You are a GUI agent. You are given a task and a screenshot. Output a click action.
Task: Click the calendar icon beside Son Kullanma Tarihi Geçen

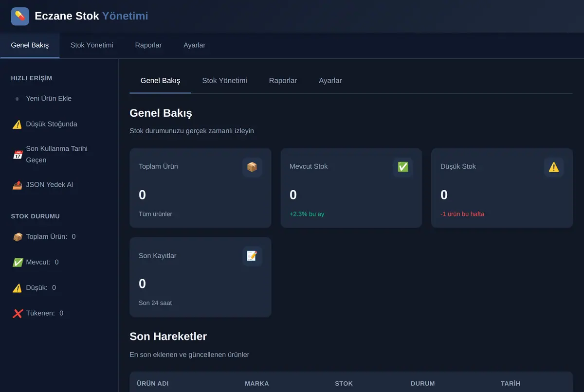[x=18, y=155]
